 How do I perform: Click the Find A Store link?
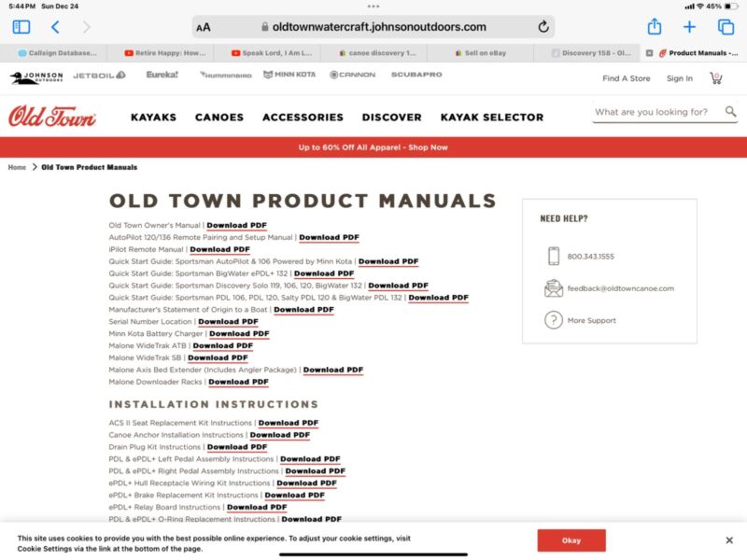(x=626, y=78)
